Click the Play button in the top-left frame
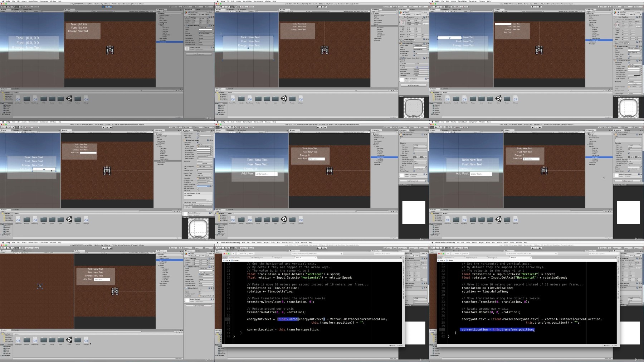The width and height of the screenshot is (644, 362). 103,7
